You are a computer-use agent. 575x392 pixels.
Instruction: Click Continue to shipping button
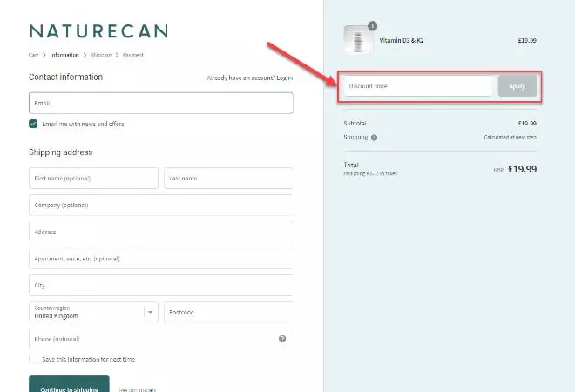[69, 384]
